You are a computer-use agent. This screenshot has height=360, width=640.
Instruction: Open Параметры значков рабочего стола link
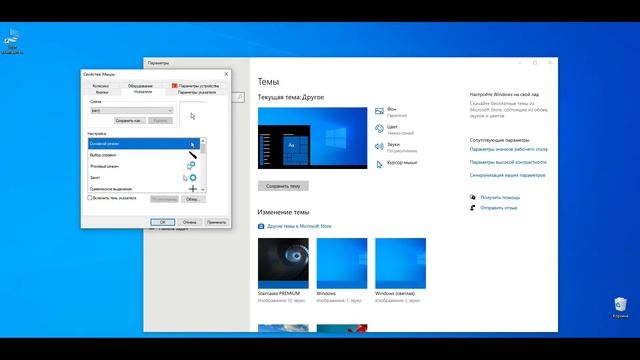(x=509, y=149)
